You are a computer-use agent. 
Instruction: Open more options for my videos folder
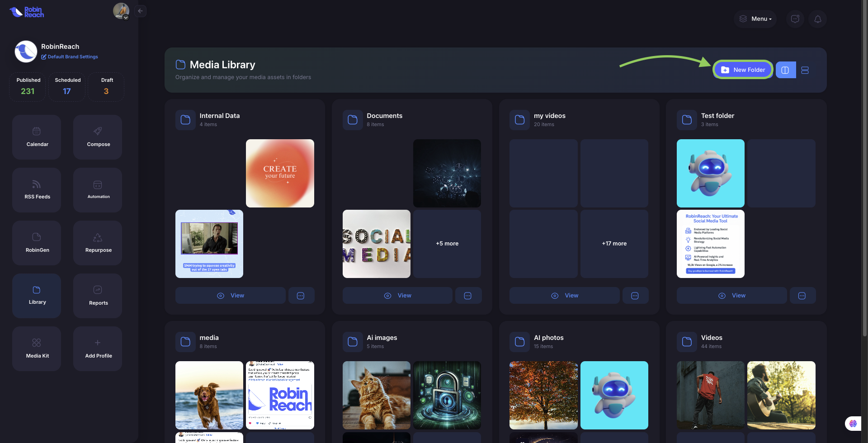tap(635, 296)
